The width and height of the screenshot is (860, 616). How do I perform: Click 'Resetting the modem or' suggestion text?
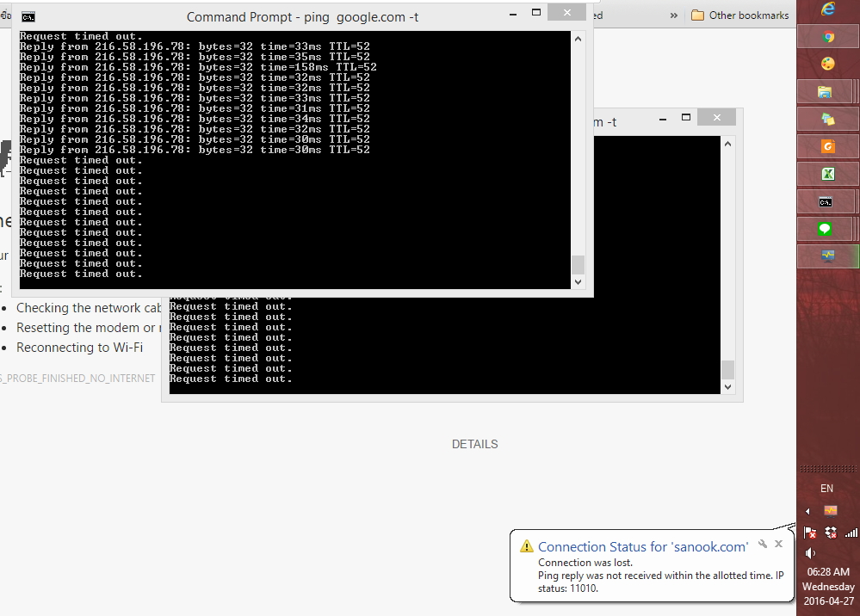coord(89,328)
